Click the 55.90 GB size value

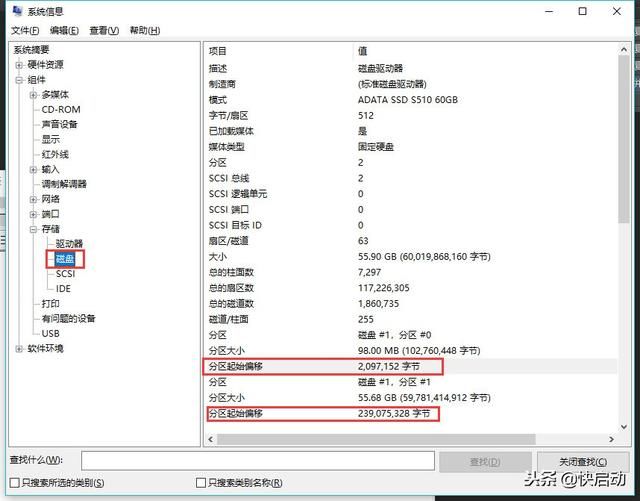tap(424, 257)
